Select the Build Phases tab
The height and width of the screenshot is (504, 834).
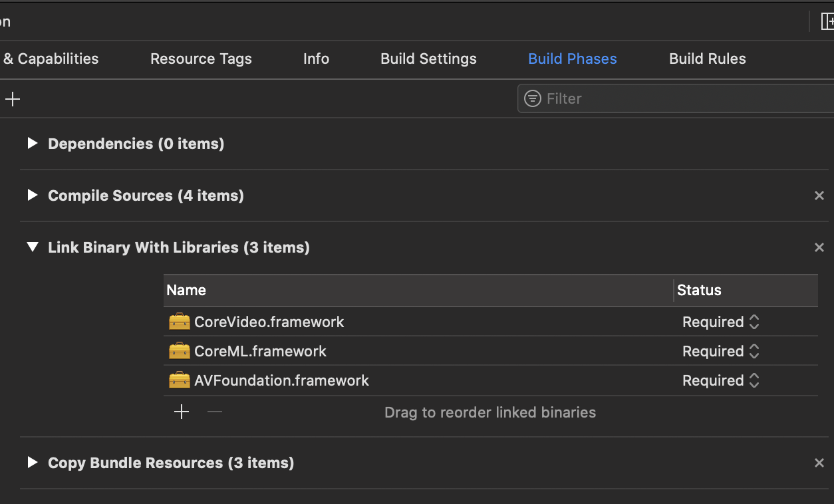[x=572, y=59]
